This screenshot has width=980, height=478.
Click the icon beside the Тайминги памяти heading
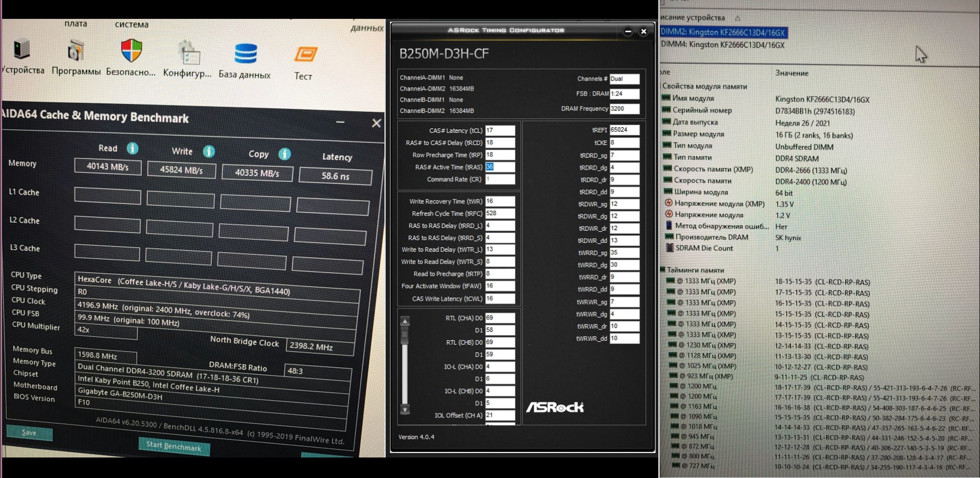(x=663, y=270)
